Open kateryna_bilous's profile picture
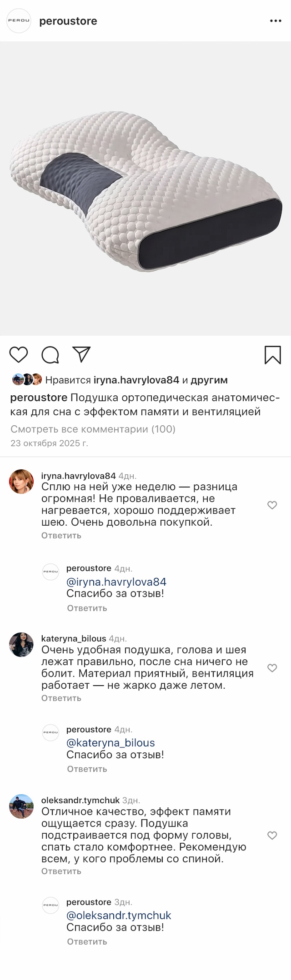 click(x=21, y=644)
